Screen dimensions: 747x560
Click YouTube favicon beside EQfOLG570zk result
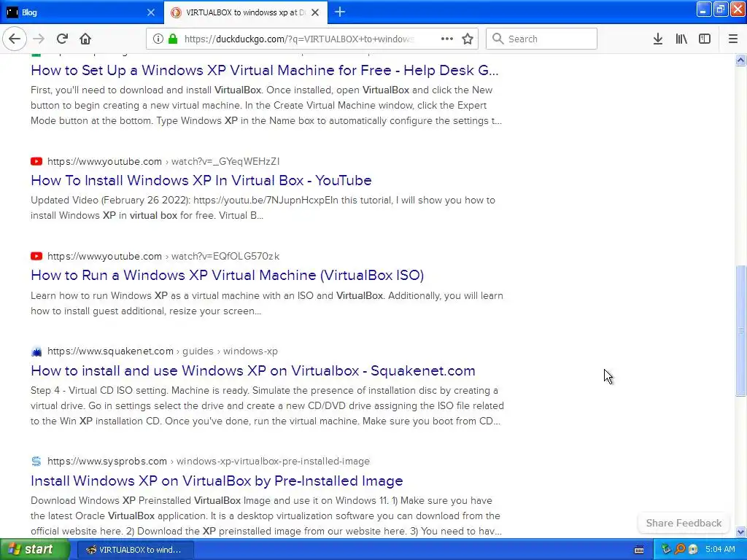point(36,256)
